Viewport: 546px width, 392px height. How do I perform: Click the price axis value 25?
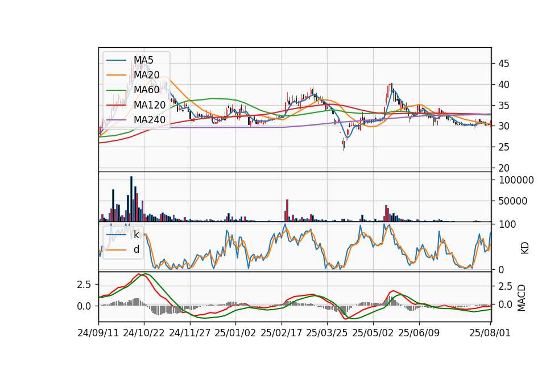[503, 147]
